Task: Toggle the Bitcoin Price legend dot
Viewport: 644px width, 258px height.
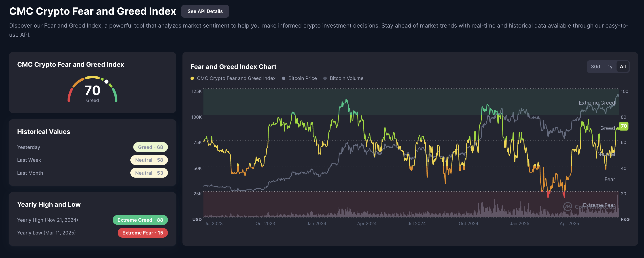Action: coord(284,78)
